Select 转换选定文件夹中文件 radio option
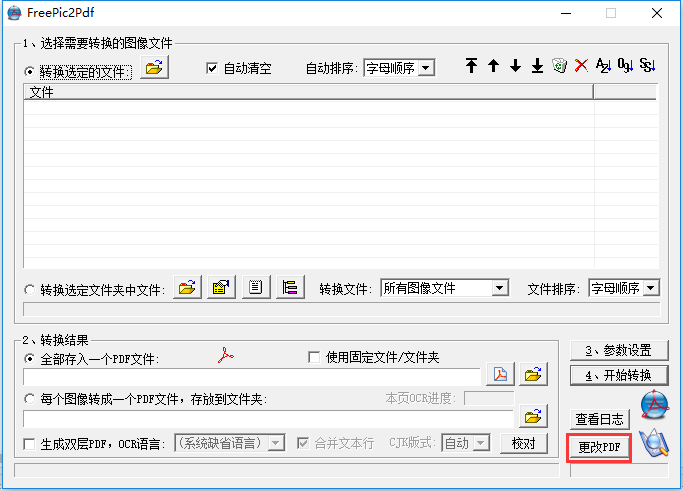Image resolution: width=683 pixels, height=491 pixels. point(29,290)
